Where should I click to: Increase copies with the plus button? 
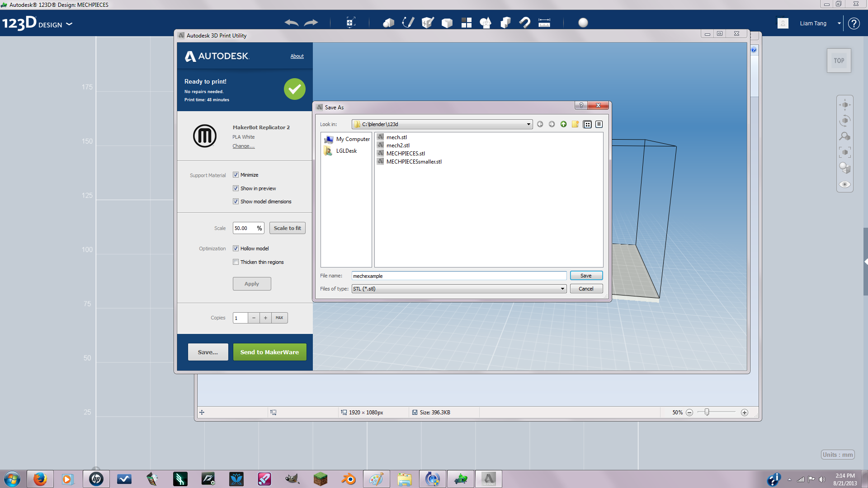[x=265, y=318]
